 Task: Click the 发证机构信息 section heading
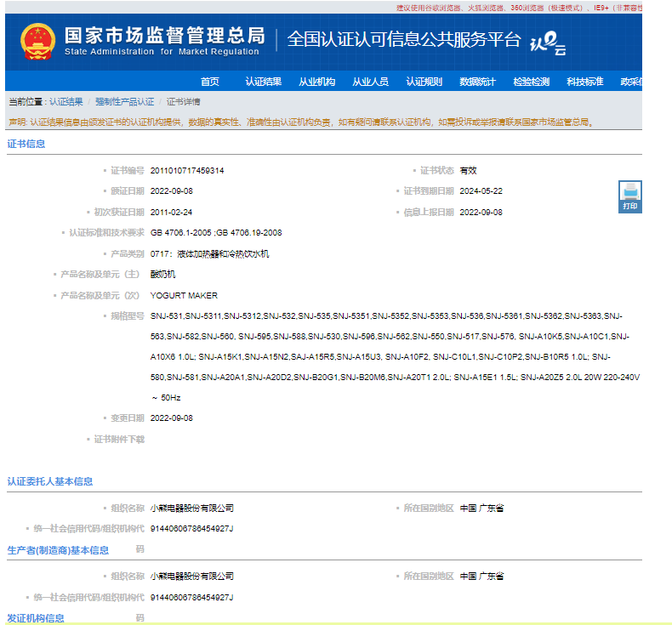coord(36,618)
